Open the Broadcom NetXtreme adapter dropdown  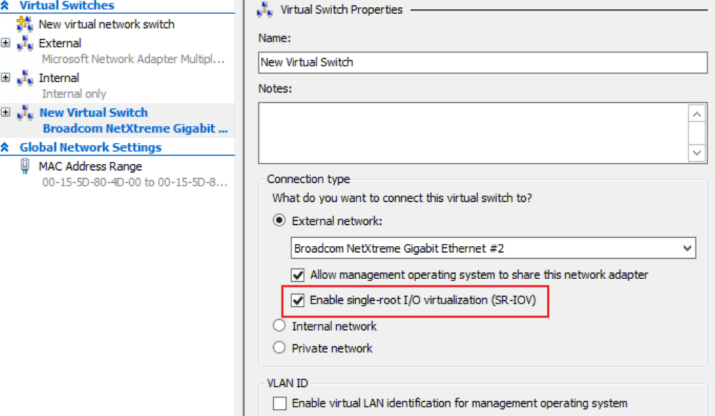pyautogui.click(x=686, y=247)
